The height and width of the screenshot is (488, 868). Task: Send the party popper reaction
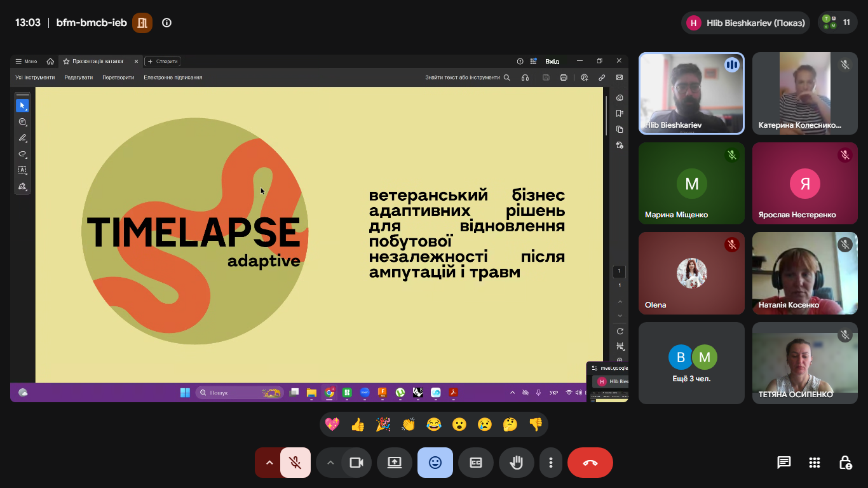coord(383,424)
